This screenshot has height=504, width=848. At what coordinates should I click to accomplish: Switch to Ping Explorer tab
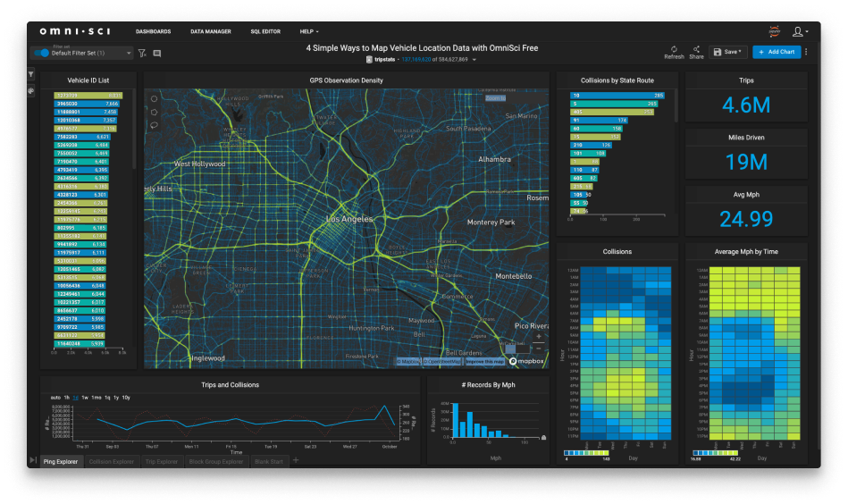pos(61,461)
